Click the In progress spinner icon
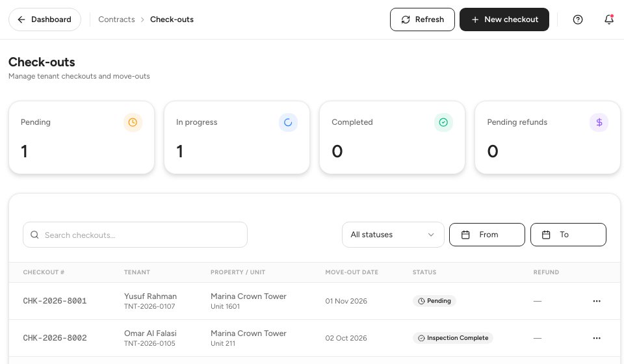624x364 pixels. pyautogui.click(x=288, y=123)
